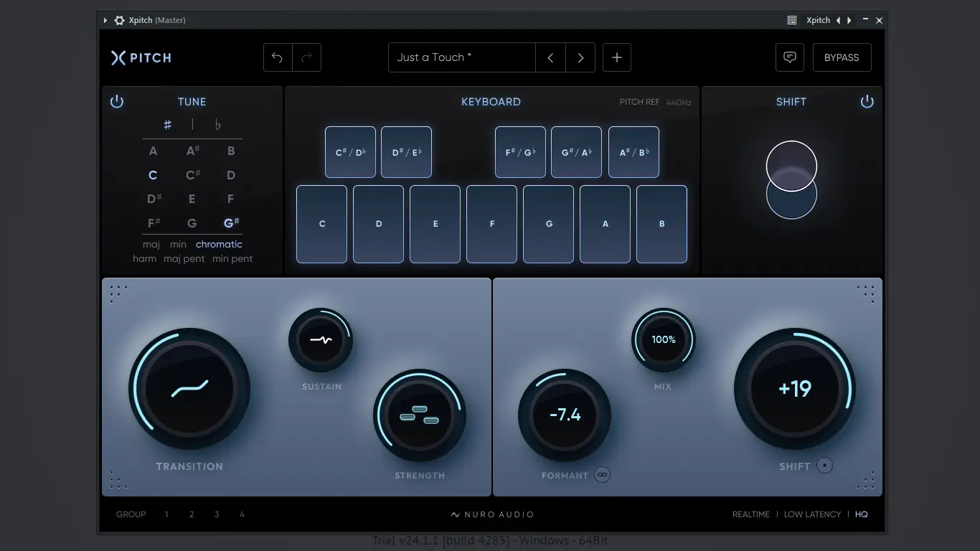Click the PITCH REF 440Hz value
The width and height of the screenshot is (980, 551).
pos(679,103)
